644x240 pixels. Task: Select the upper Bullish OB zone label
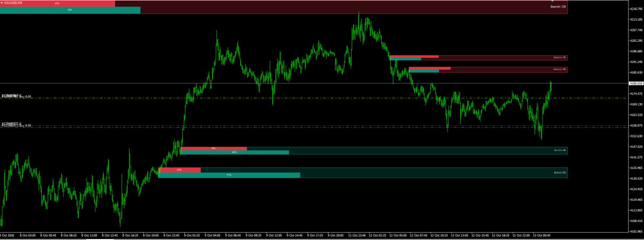pyautogui.click(x=560, y=150)
